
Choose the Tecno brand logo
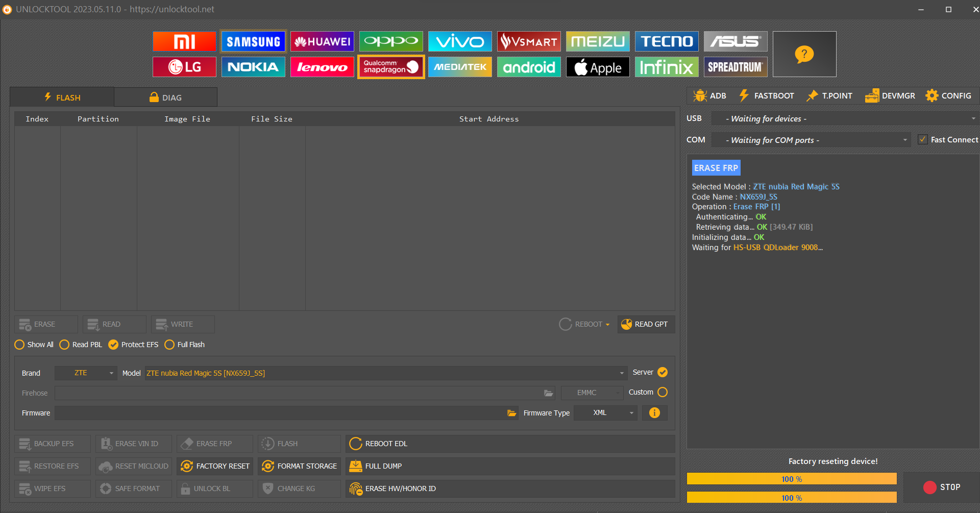point(667,41)
